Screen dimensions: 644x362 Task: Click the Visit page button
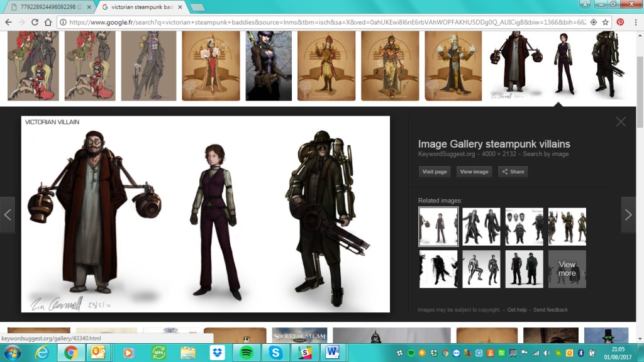click(x=435, y=172)
